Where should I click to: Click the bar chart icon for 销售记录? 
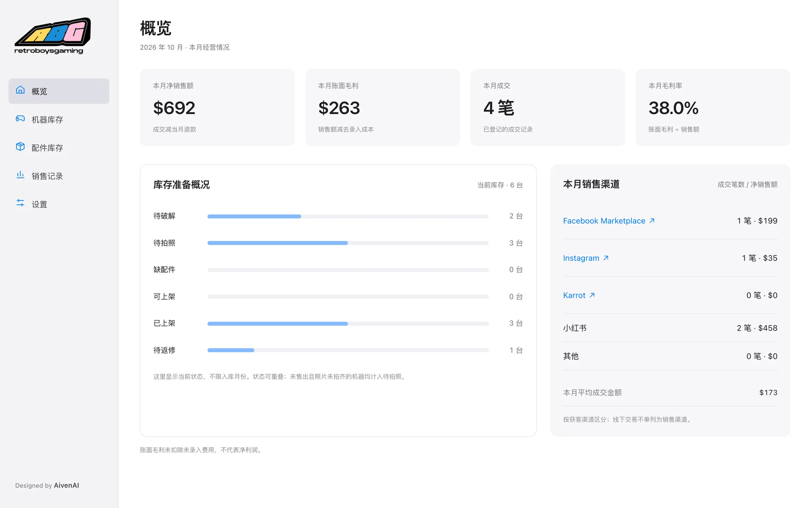coord(20,175)
